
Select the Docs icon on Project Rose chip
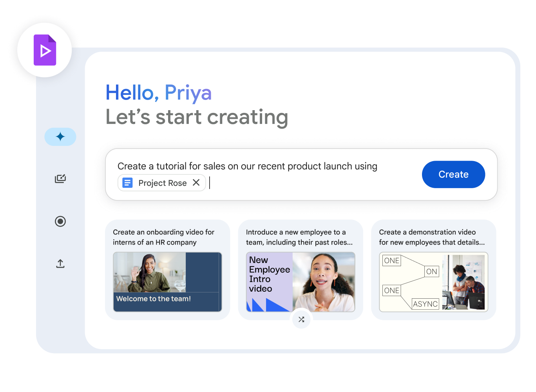(127, 183)
